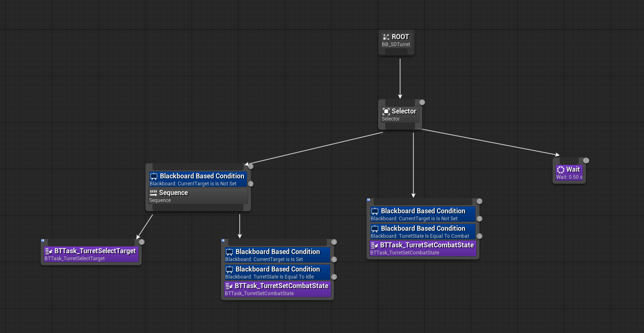Viewport: 644px width, 333px height.
Task: Click the bottom output pin of ROOT node
Action: coord(396,52)
